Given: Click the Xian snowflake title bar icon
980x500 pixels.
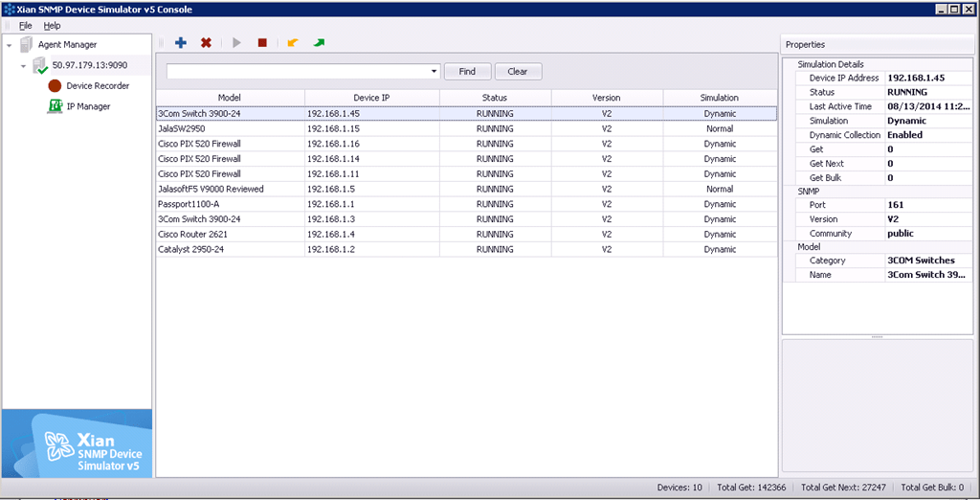Looking at the screenshot, I should (x=10, y=10).
